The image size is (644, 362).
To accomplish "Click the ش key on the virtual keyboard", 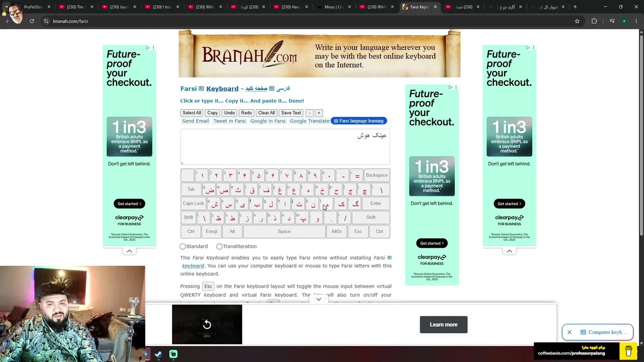I will (x=214, y=204).
